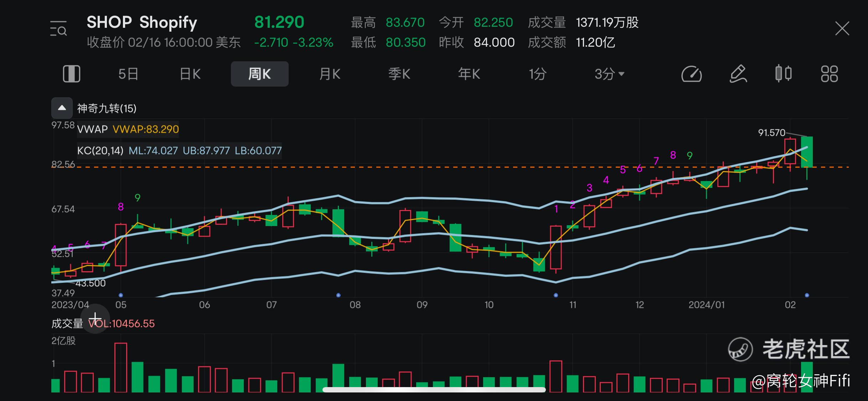Click the tallest volume bar in May
The width and height of the screenshot is (868, 401).
121,367
